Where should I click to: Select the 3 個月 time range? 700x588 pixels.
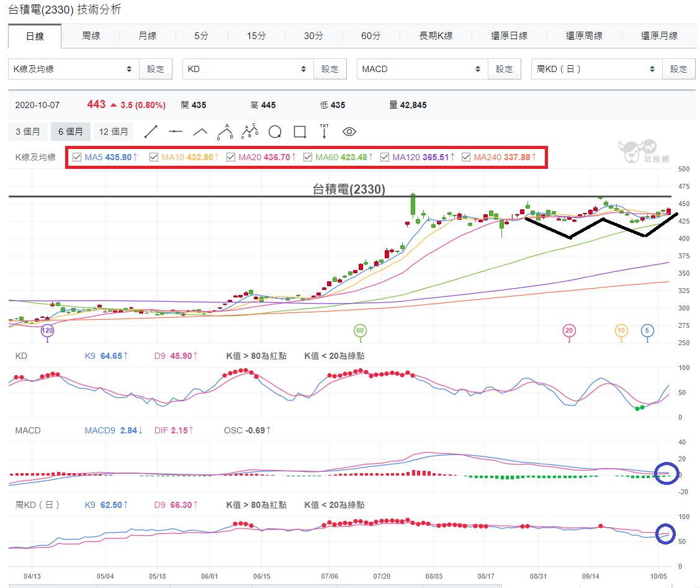point(28,132)
